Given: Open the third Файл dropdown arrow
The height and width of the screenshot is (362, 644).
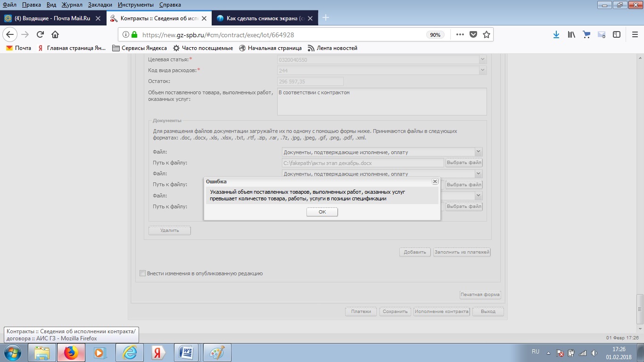Looking at the screenshot, I should pos(479,195).
